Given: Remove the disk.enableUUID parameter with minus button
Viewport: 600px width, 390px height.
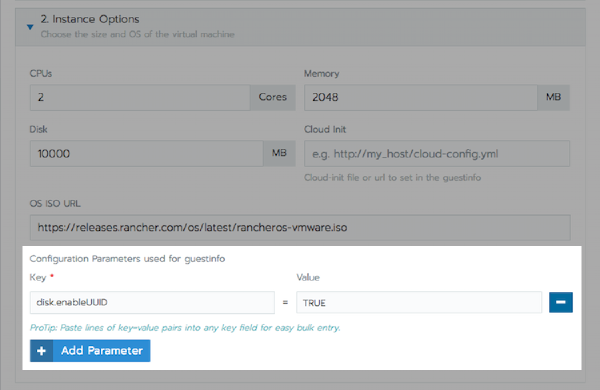Looking at the screenshot, I should 561,302.
